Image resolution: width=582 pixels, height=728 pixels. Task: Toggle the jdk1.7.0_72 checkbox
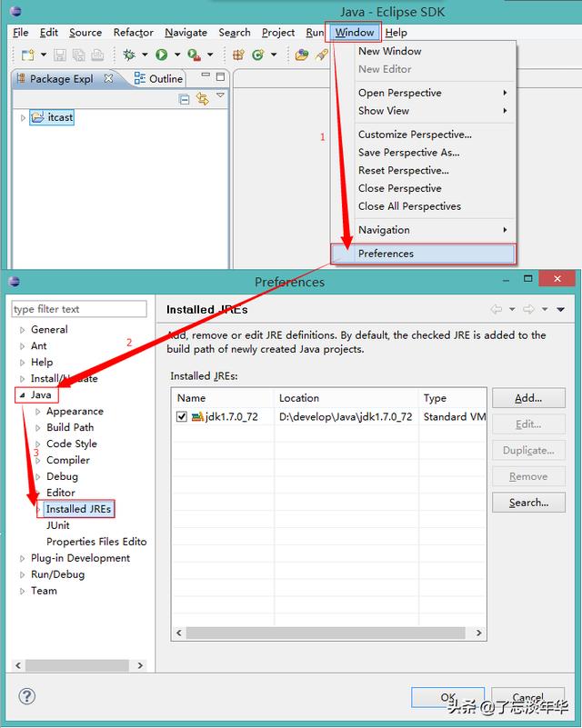tap(182, 416)
